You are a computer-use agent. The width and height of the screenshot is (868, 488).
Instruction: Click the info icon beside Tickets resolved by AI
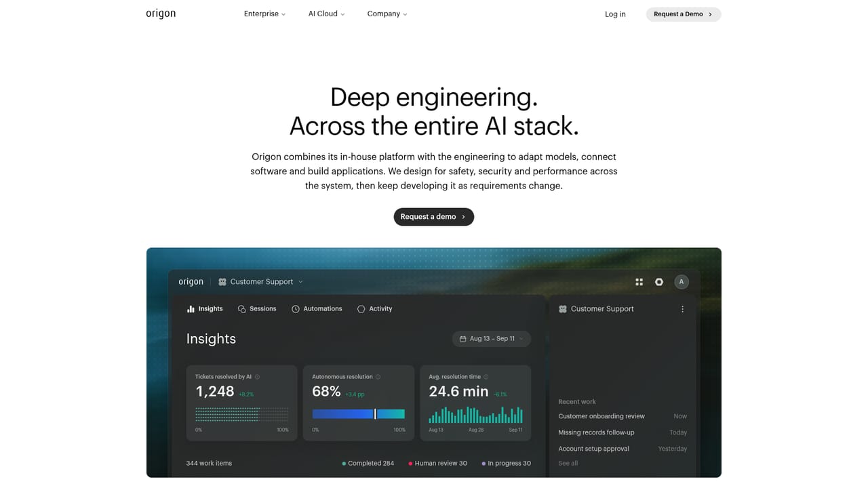click(257, 377)
